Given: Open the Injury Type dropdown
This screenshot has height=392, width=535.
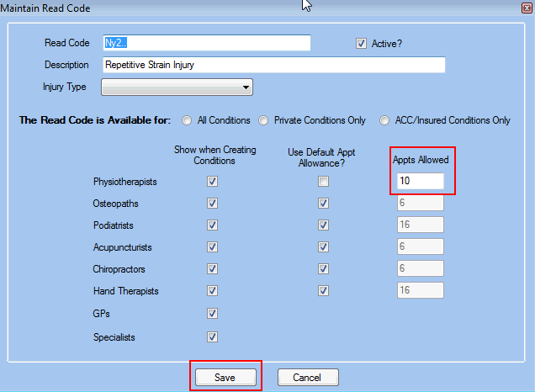Looking at the screenshot, I should (177, 87).
